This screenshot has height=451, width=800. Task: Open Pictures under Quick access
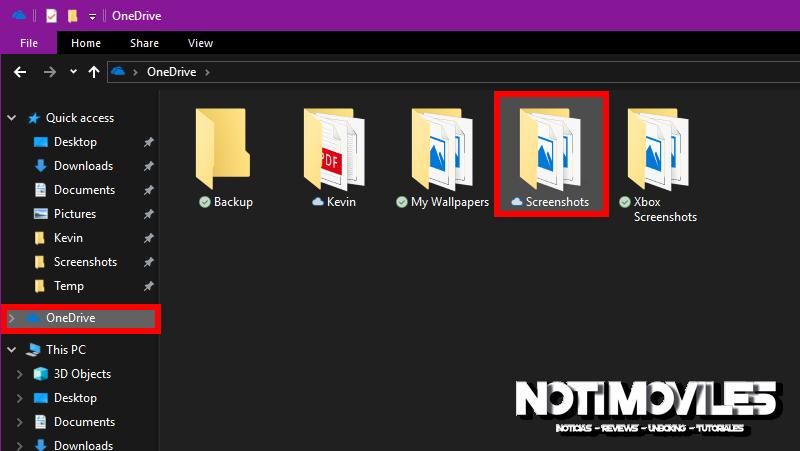[x=74, y=214]
